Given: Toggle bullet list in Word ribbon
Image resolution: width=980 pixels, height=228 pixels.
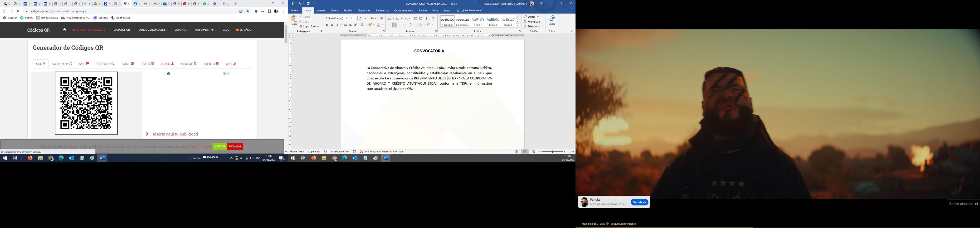Looking at the screenshot, I should 389,18.
